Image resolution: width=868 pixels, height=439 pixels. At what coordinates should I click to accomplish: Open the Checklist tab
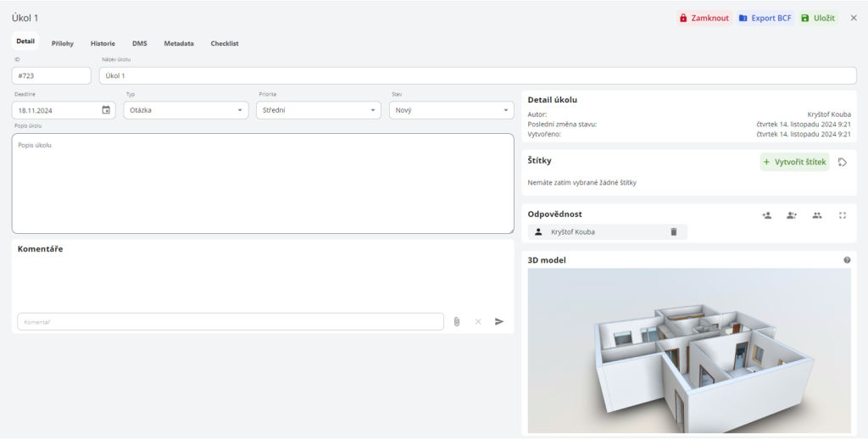[225, 43]
